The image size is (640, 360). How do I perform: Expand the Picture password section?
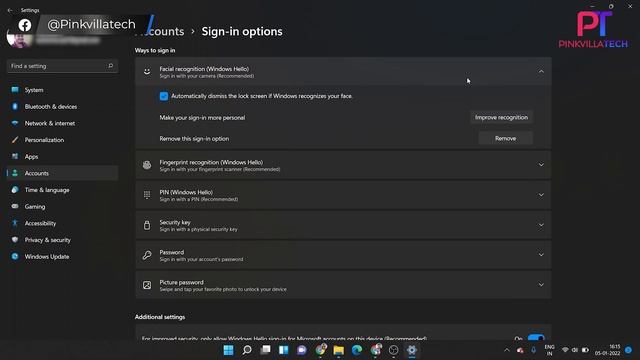tap(343, 285)
